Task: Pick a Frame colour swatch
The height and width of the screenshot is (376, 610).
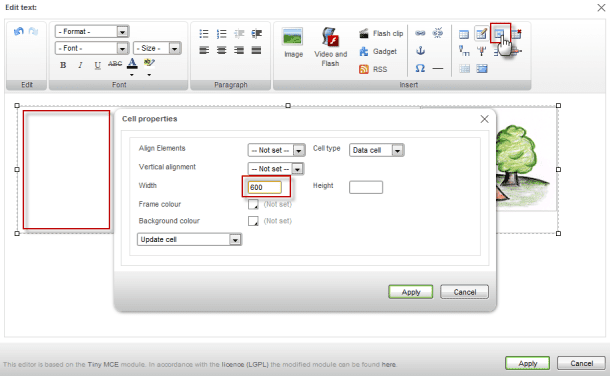Action: coord(253,204)
